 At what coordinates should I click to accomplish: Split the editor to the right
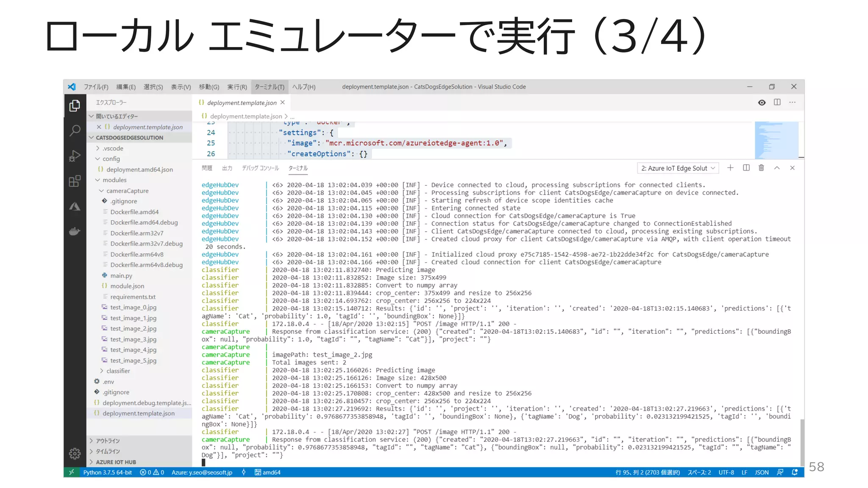777,102
